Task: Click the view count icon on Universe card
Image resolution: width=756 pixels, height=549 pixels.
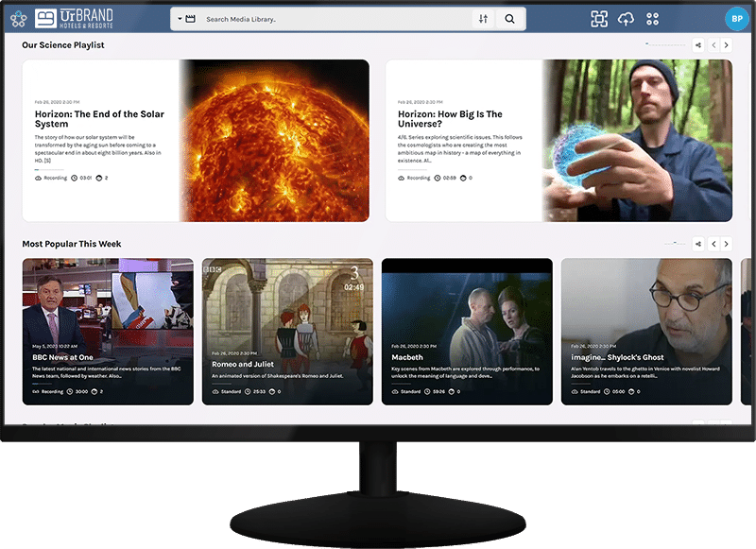Action: pyautogui.click(x=463, y=178)
